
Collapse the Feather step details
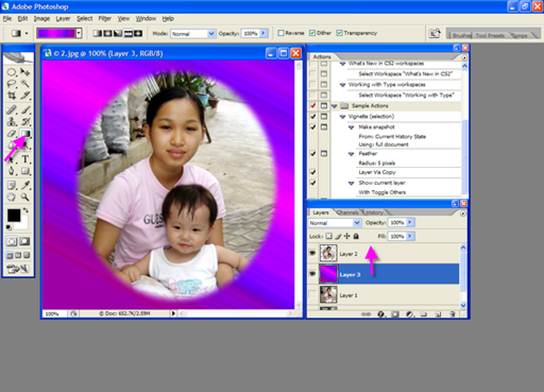click(x=351, y=154)
